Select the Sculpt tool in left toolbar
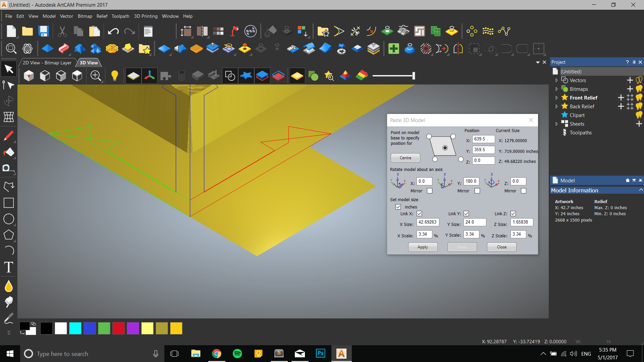The height and width of the screenshot is (362, 644). (8, 302)
